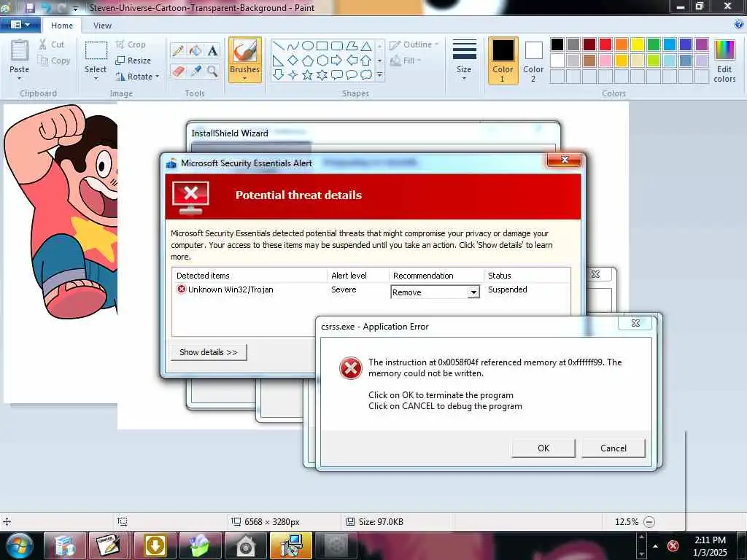Screen dimensions: 747x560
Task: Pick the green color swatch
Action: [654, 44]
